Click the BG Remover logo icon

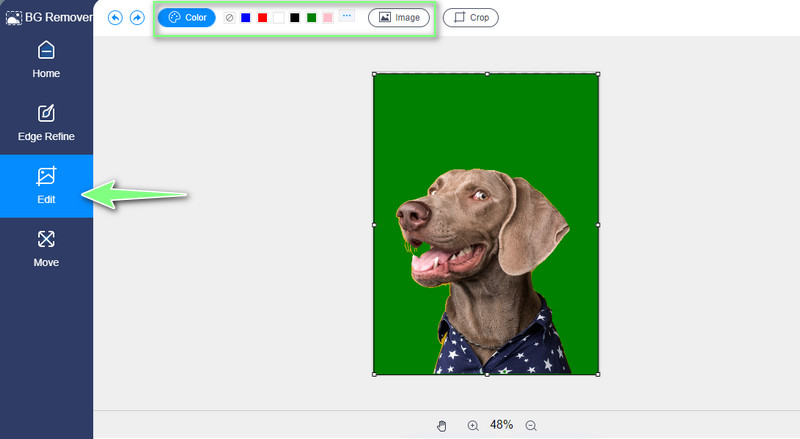(x=14, y=18)
